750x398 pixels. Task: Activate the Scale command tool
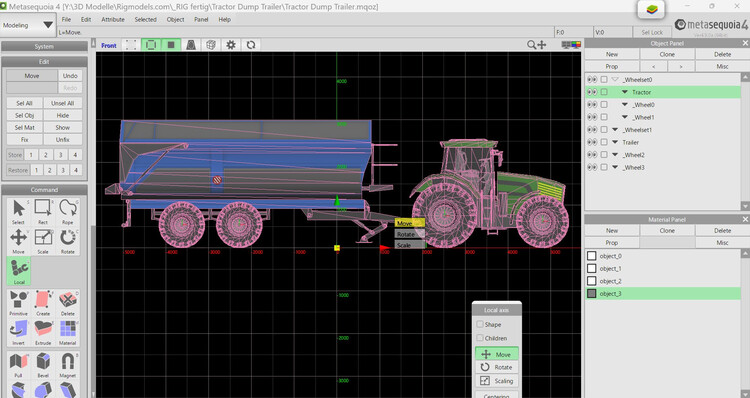pyautogui.click(x=43, y=241)
